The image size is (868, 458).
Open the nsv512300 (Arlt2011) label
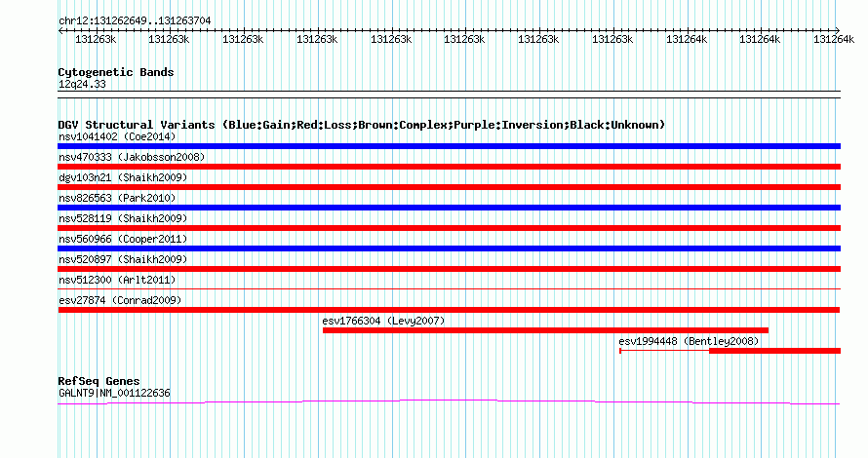click(x=117, y=280)
